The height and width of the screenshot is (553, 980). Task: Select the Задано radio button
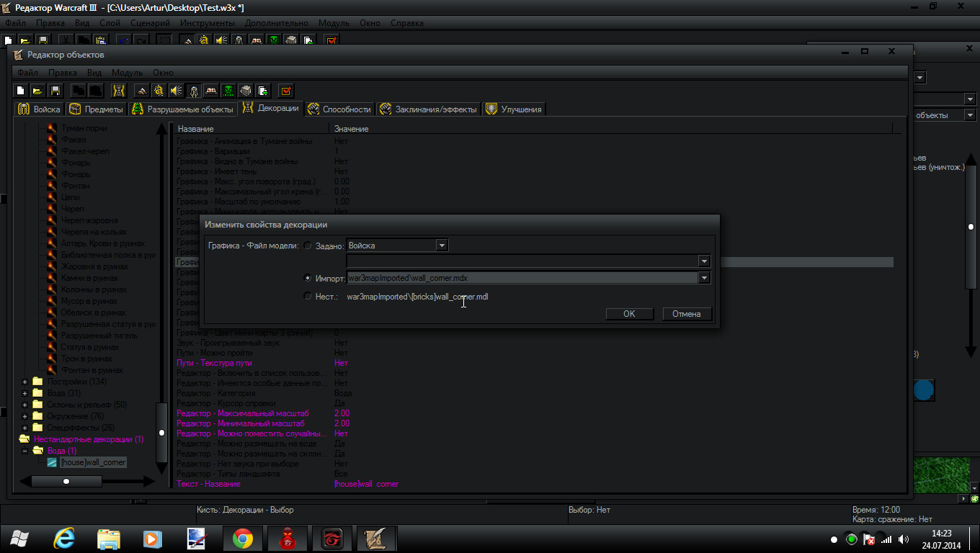(308, 246)
